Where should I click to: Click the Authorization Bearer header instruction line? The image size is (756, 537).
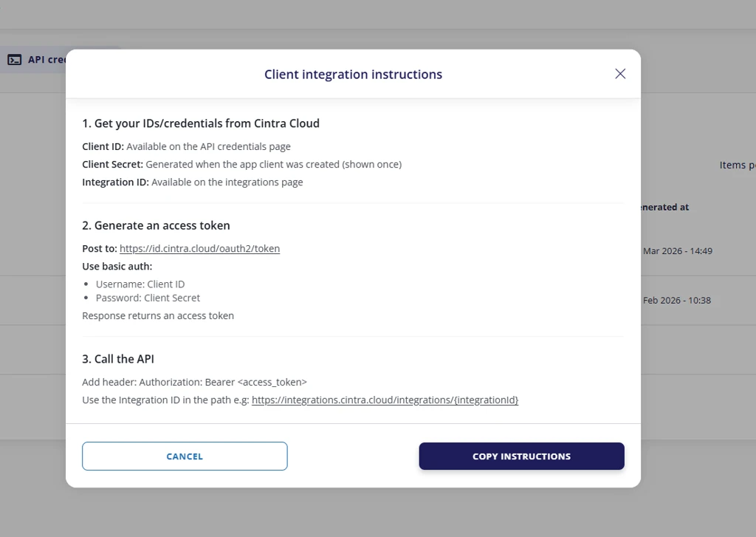tap(194, 383)
